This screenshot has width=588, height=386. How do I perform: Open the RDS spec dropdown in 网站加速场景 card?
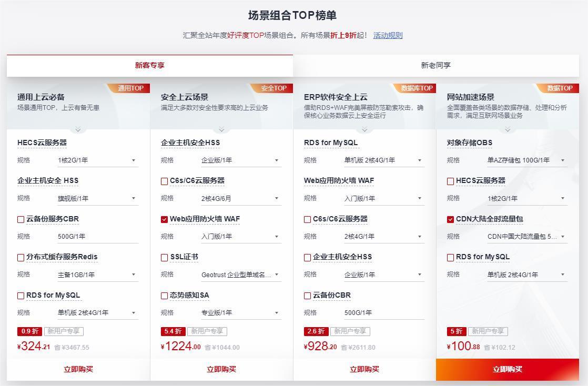click(x=527, y=275)
